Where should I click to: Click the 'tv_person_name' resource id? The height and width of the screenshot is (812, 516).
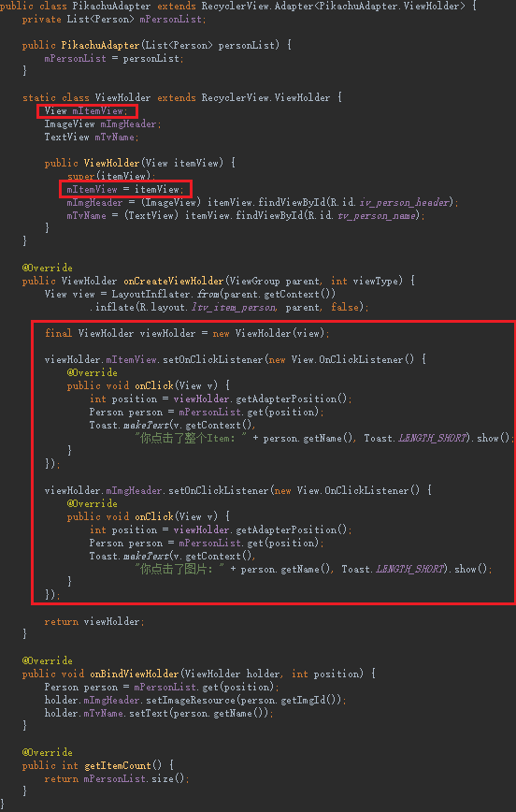[x=375, y=215]
